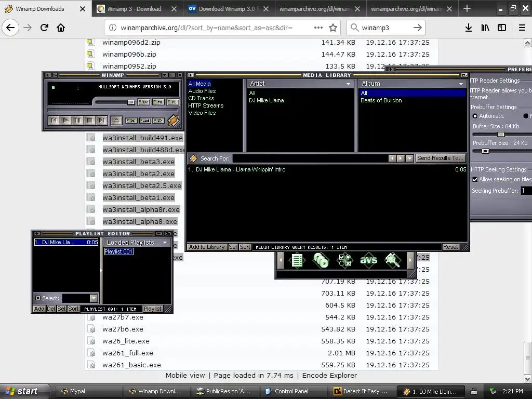Select the Llama Whippin' Intro result row
The image size is (532, 399).
[x=327, y=169]
